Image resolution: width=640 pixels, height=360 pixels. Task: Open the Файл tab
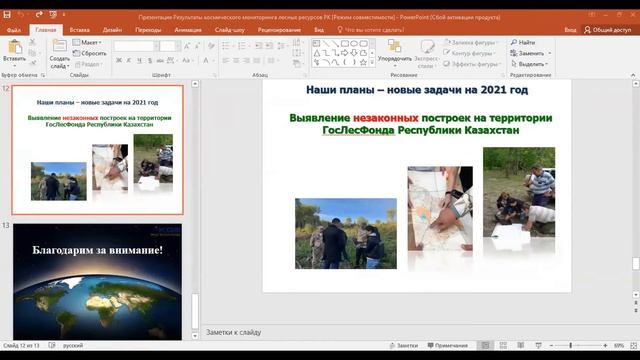(14, 30)
